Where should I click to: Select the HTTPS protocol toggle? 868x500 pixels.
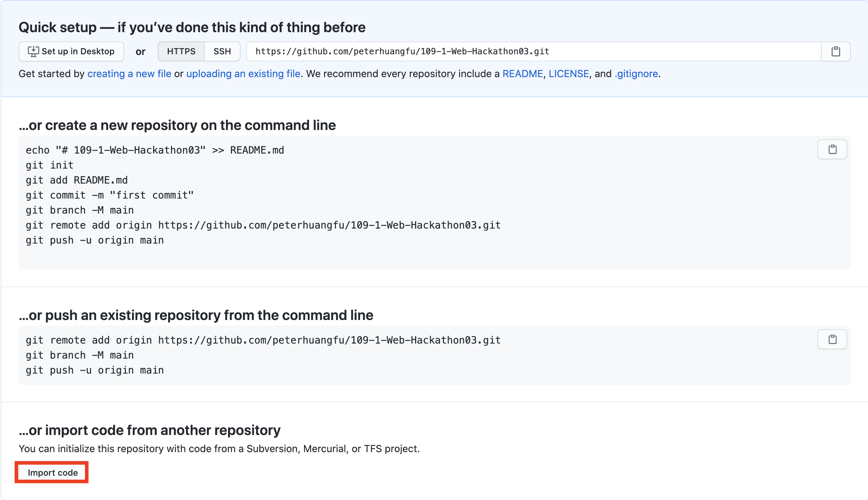point(181,51)
